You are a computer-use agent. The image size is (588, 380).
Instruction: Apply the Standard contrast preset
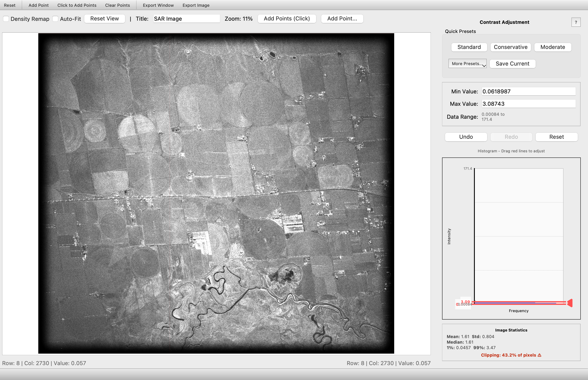click(x=469, y=47)
